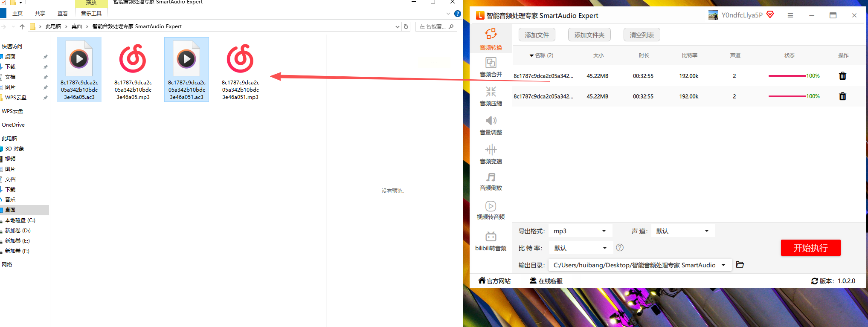Select the 音量调整 volume adjust module
This screenshot has height=327, width=868.
coord(491,125)
